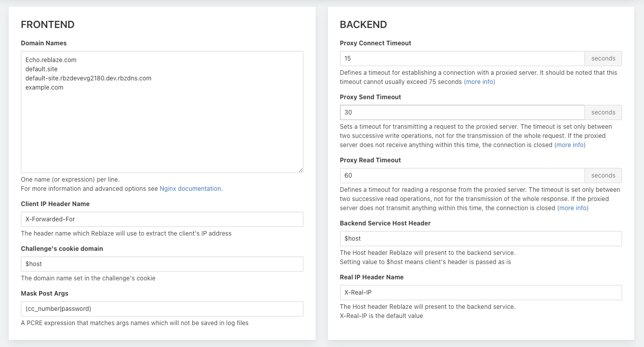Click the default-site.rbzdevevg2180.dev.rbzdns.com domain entry
Image resolution: width=644 pixels, height=347 pixels.
pyautogui.click(x=88, y=78)
